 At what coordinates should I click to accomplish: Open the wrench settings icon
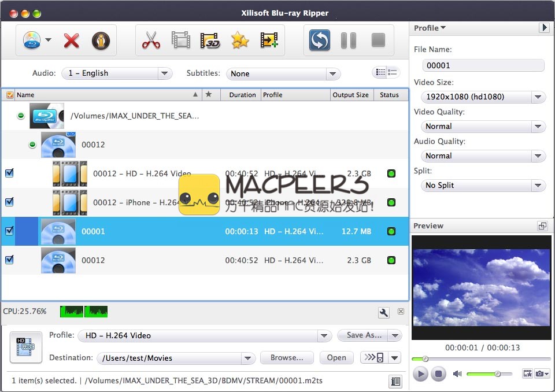tap(383, 313)
